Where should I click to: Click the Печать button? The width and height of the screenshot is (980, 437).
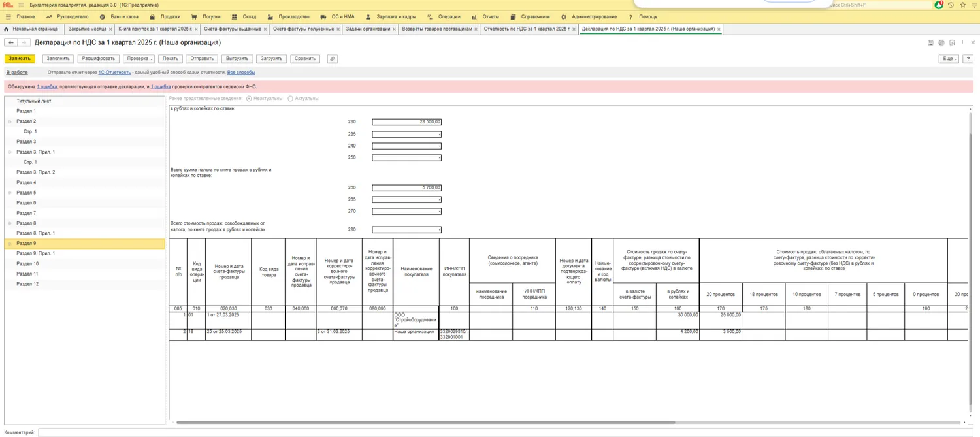pos(171,59)
